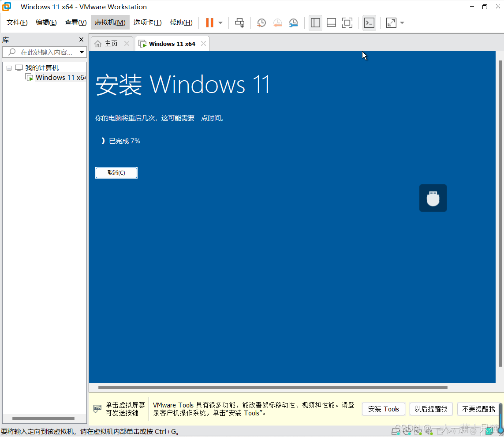Viewport: 504px width, 437px height.
Task: Open the 文件(F) menu
Action: [17, 22]
